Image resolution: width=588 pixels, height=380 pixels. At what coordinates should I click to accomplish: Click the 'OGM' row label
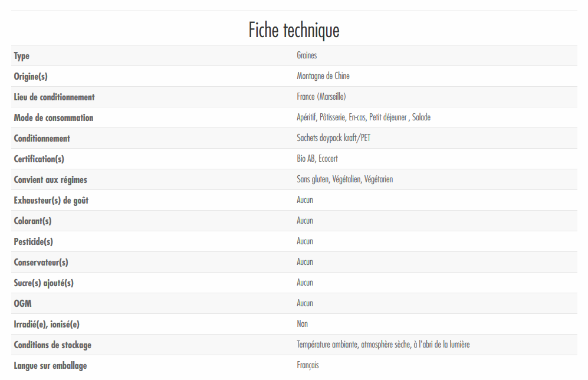coord(23,304)
